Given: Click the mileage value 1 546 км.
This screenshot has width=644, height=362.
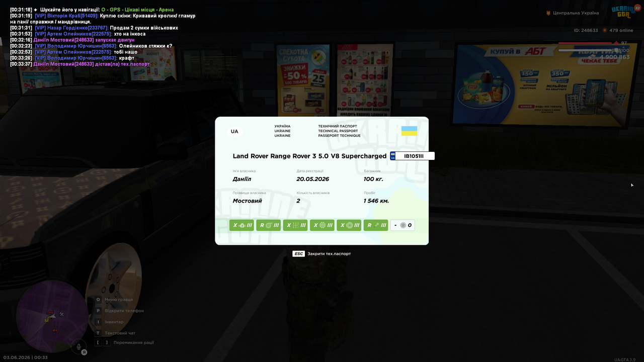Looking at the screenshot, I should point(376,201).
